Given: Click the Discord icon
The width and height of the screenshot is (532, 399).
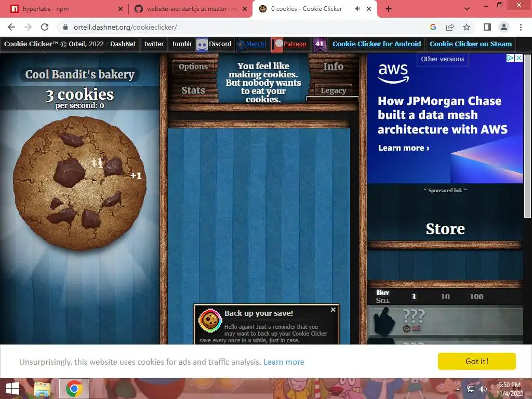Looking at the screenshot, I should (x=202, y=45).
